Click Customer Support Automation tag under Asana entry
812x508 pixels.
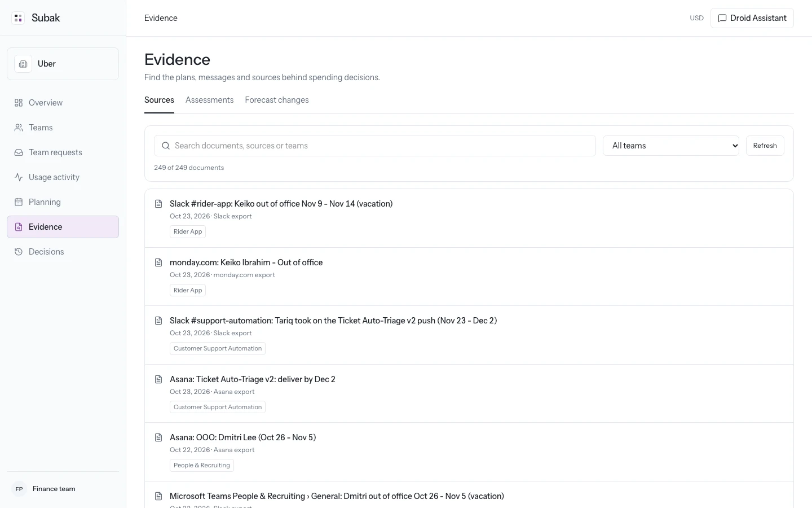point(218,407)
